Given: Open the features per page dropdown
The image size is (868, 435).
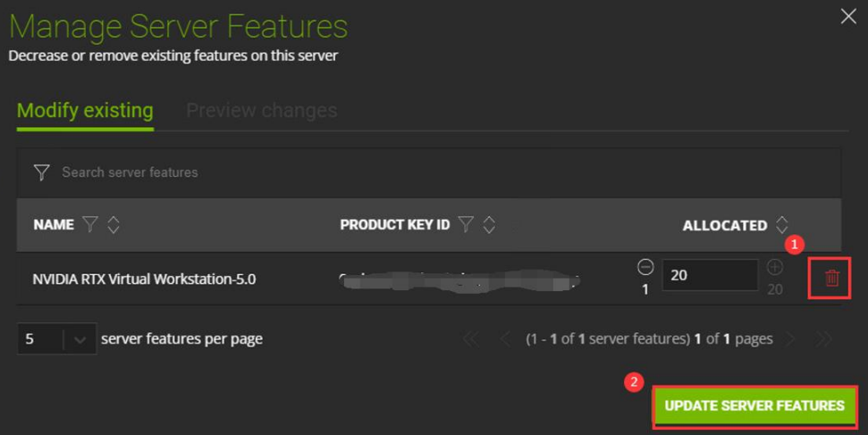Looking at the screenshot, I should pyautogui.click(x=80, y=339).
